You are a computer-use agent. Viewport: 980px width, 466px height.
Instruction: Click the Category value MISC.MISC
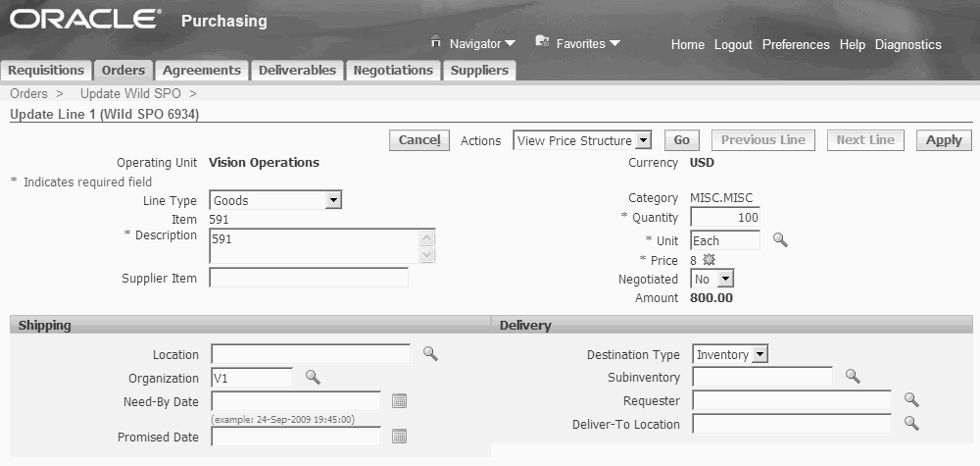pyautogui.click(x=721, y=197)
